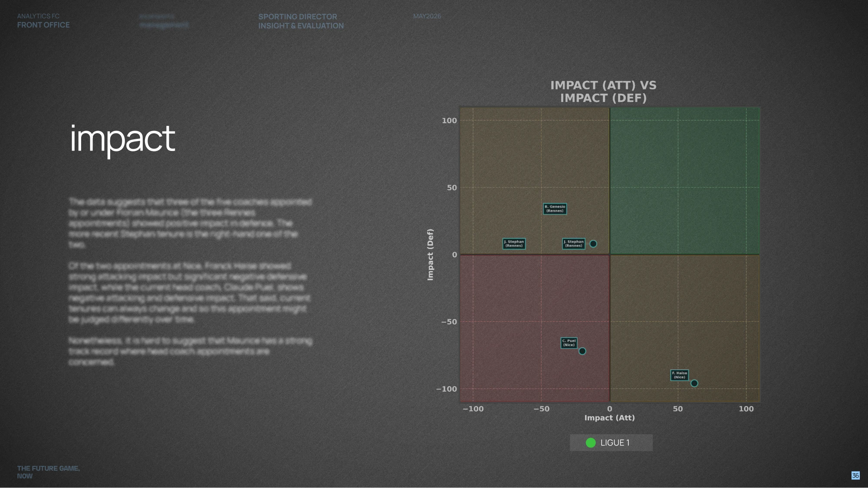Click the data point beside J. Stephan label
The width and height of the screenshot is (868, 488).
(x=593, y=244)
